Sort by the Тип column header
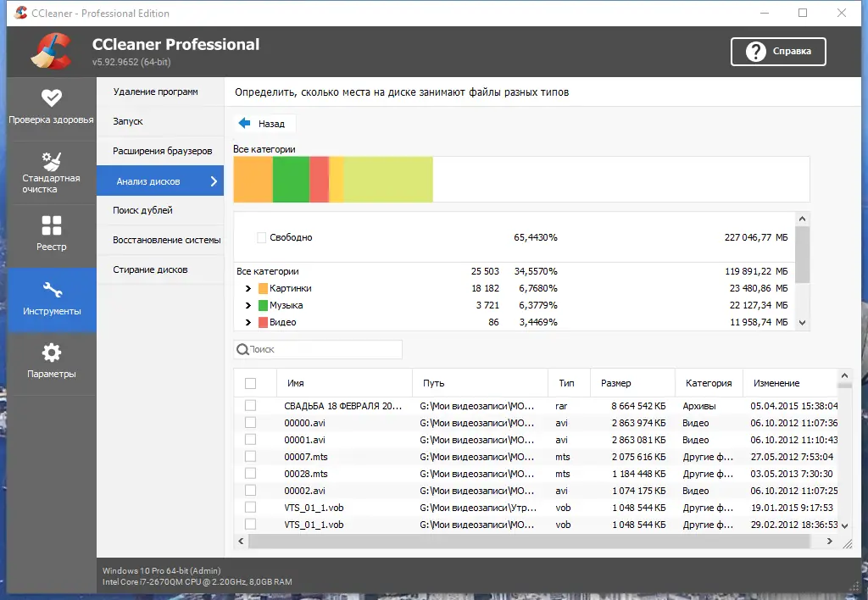Viewport: 868px width, 600px height. point(569,383)
